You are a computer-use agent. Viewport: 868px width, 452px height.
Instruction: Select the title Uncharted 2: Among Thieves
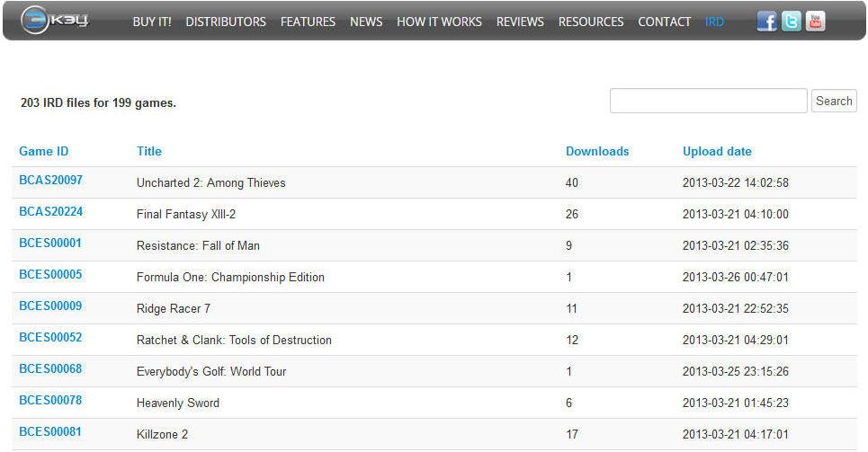point(210,182)
